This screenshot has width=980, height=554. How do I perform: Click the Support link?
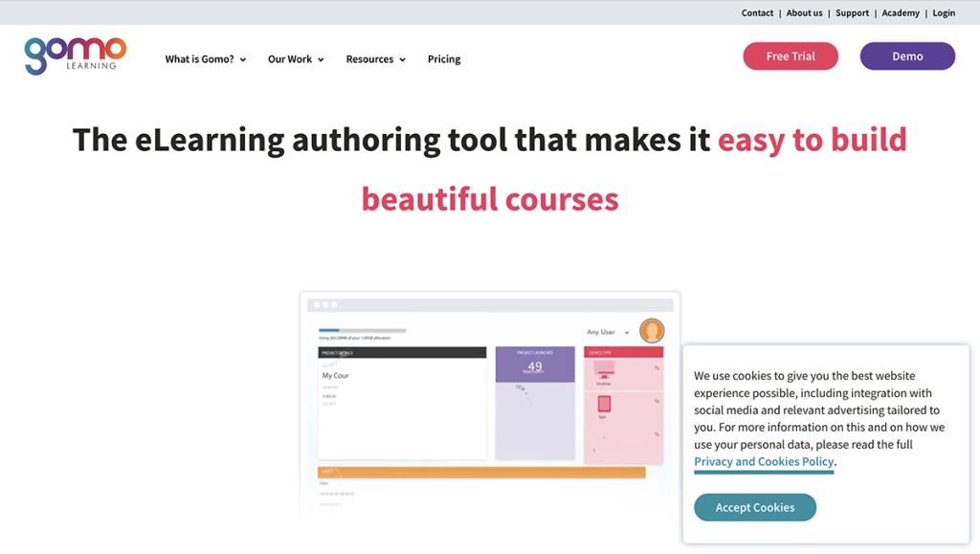(x=852, y=12)
